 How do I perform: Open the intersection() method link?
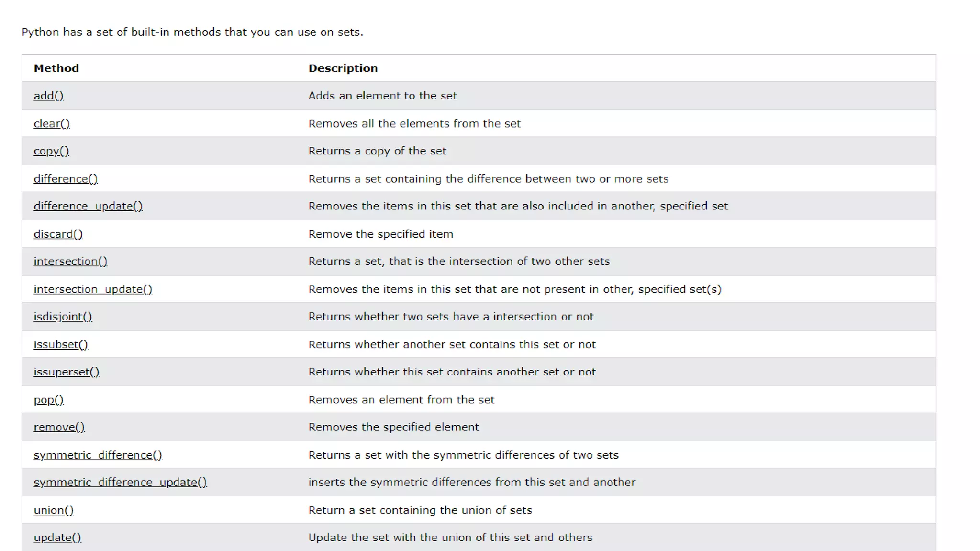[x=70, y=262]
